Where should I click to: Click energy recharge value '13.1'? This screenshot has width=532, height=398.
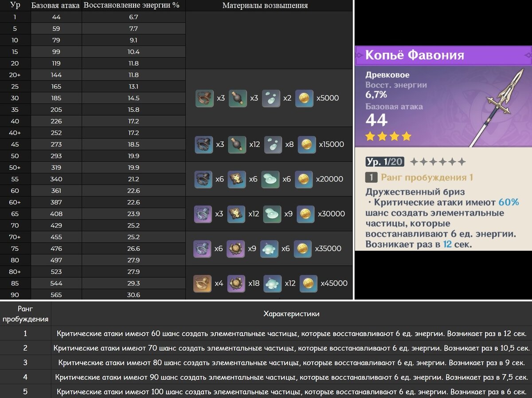pyautogui.click(x=133, y=87)
